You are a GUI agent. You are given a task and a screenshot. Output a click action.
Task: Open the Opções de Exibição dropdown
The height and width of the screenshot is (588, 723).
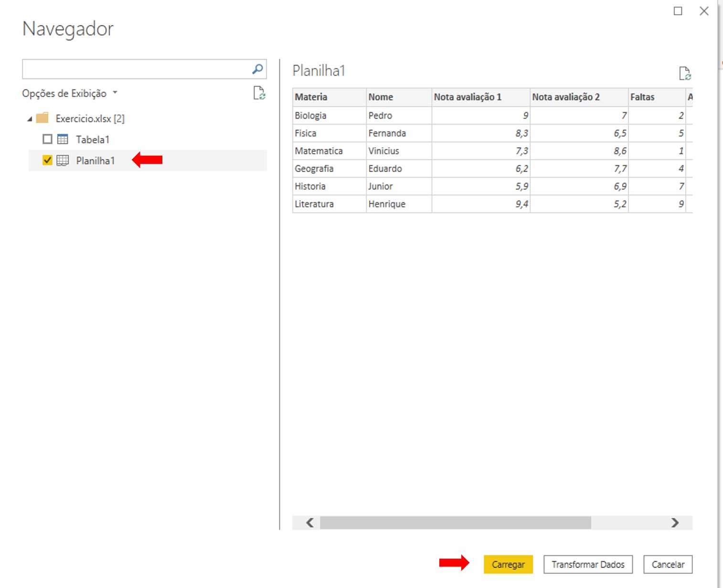[x=70, y=93]
